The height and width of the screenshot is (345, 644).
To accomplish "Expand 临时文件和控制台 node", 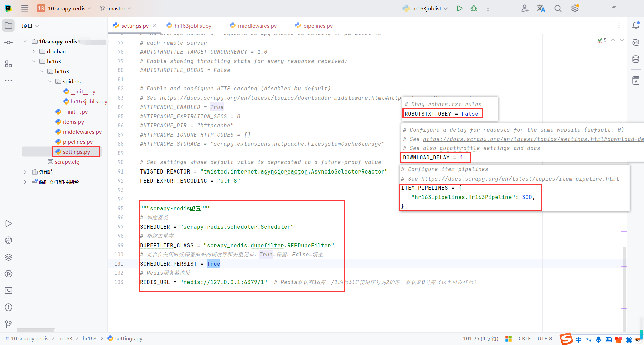I will click(x=25, y=182).
